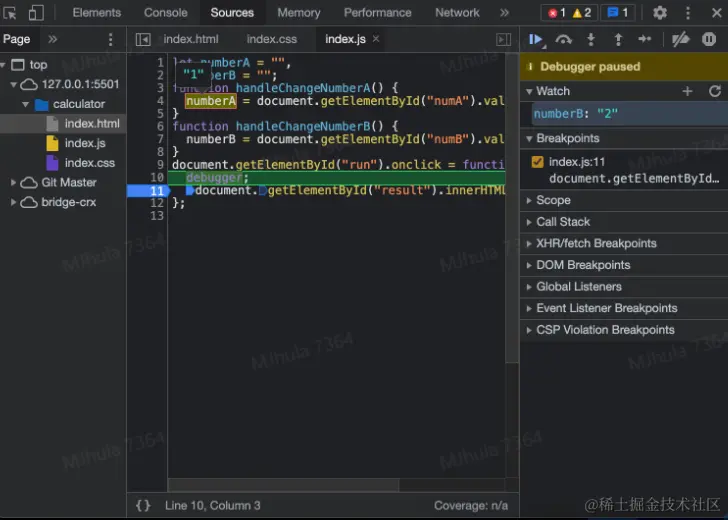Switch to the index.html editor tab

point(191,39)
